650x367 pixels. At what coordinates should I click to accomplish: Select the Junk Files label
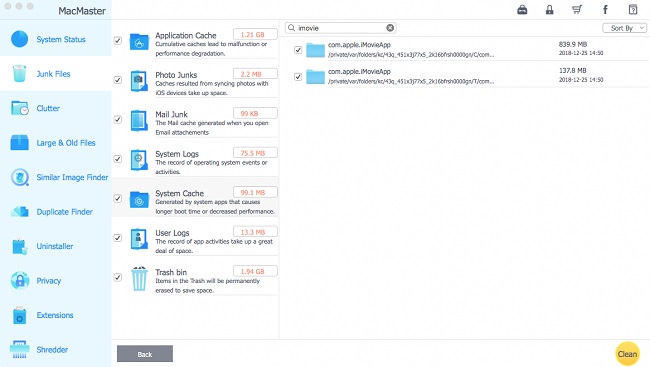point(53,74)
